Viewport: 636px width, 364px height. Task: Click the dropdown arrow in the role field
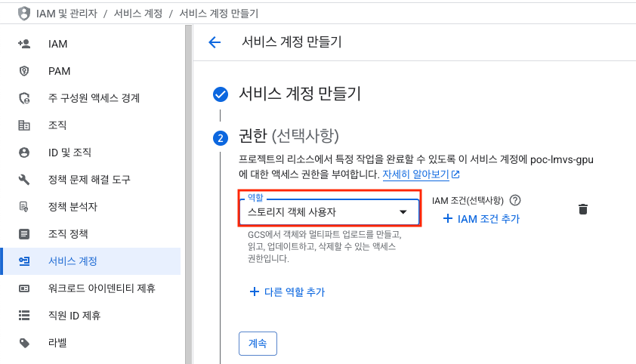[x=403, y=212]
